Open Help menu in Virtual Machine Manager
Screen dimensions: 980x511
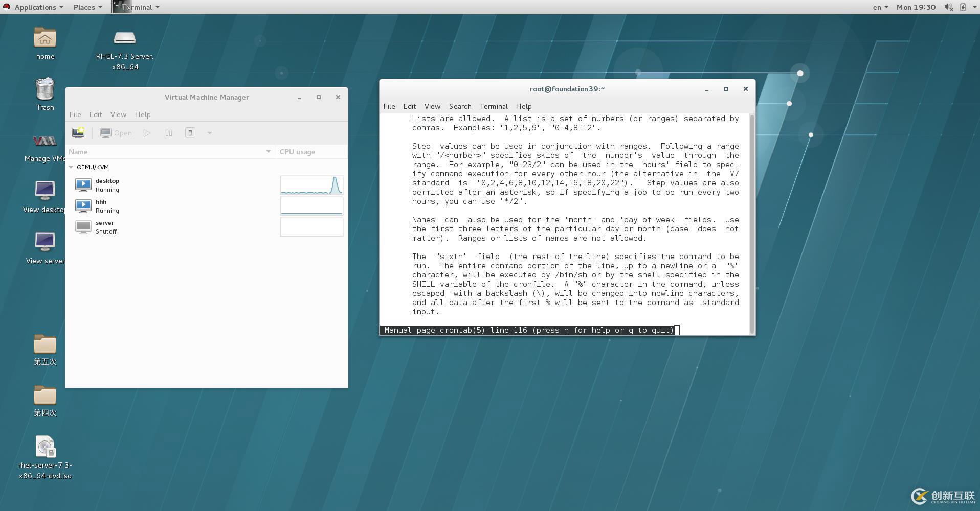click(x=143, y=114)
